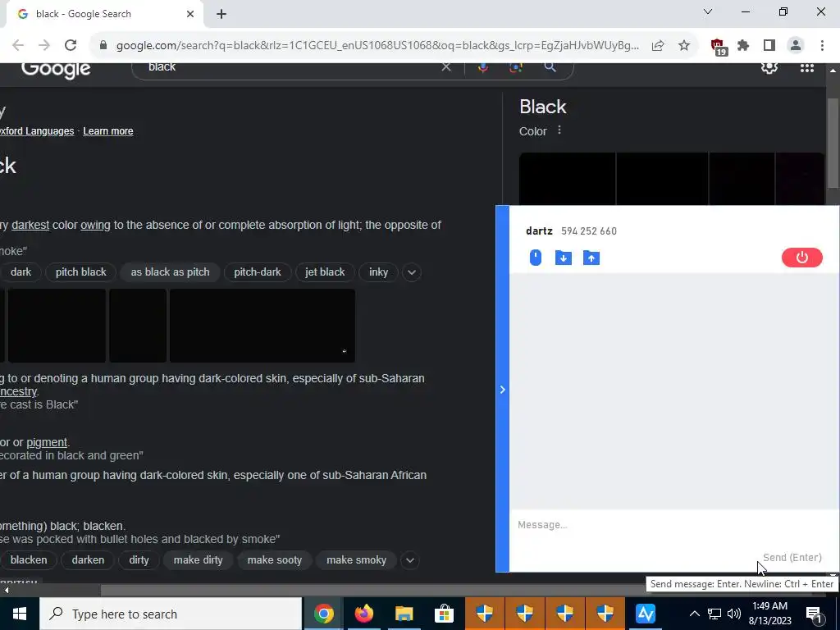
Task: Click the remote mouse control icon
Action: click(535, 258)
